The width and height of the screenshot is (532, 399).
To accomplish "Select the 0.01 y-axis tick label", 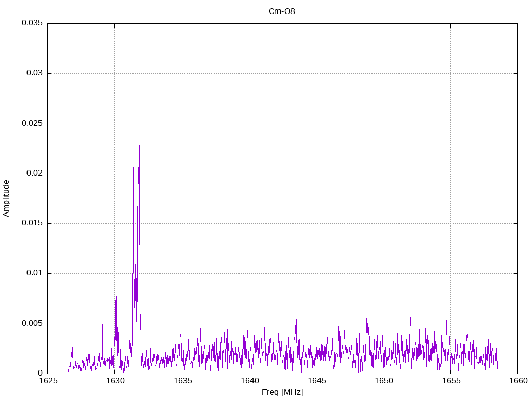I will coord(34,273).
